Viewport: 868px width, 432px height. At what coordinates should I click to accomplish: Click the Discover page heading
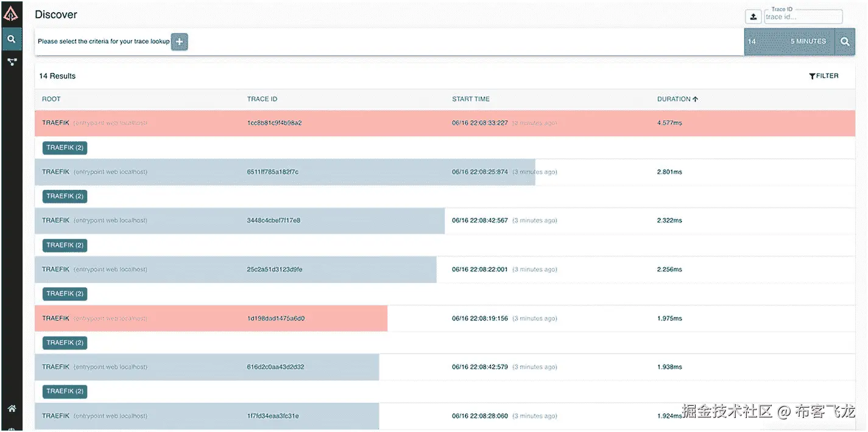pyautogui.click(x=56, y=14)
